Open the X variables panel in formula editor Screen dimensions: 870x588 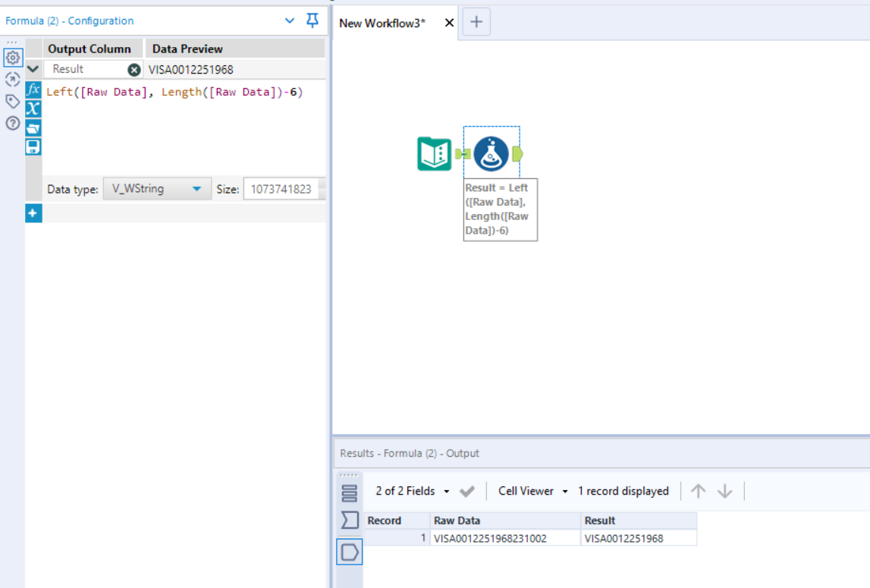(x=33, y=108)
